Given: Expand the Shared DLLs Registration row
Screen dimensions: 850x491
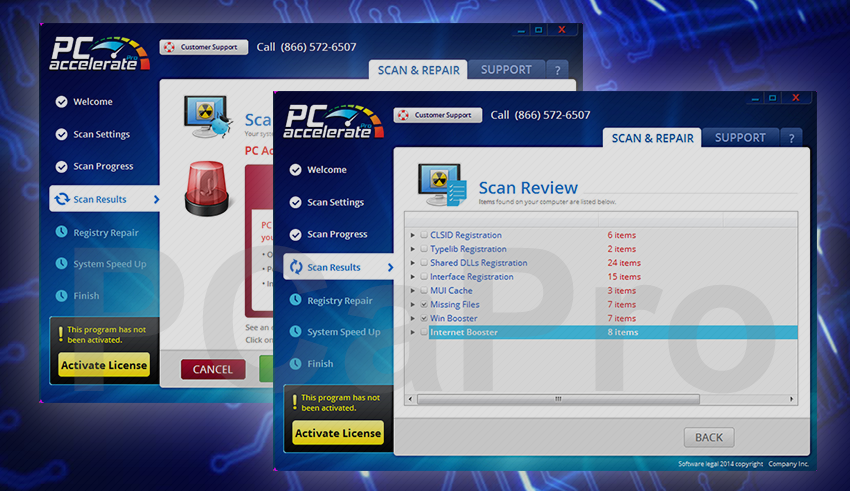Looking at the screenshot, I should click(x=413, y=262).
